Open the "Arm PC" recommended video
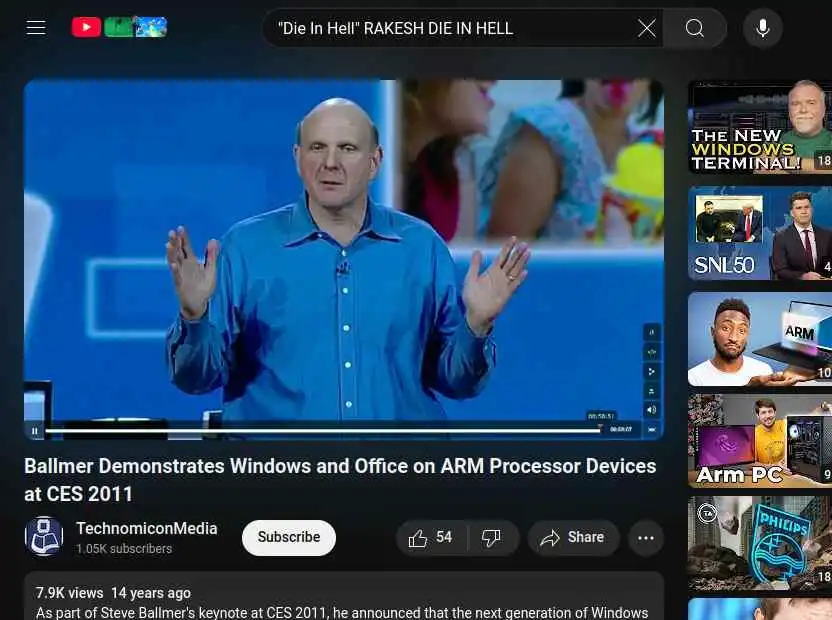This screenshot has width=832, height=620. point(760,441)
